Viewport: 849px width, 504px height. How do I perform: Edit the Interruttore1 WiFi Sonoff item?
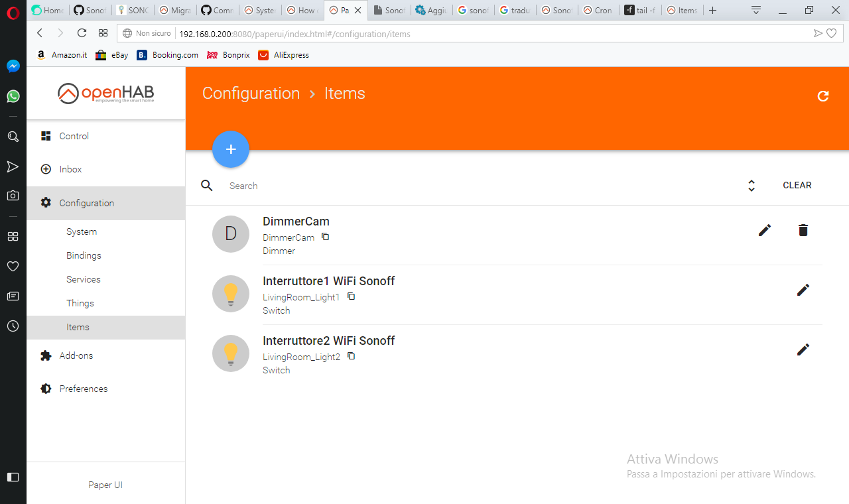coord(803,290)
